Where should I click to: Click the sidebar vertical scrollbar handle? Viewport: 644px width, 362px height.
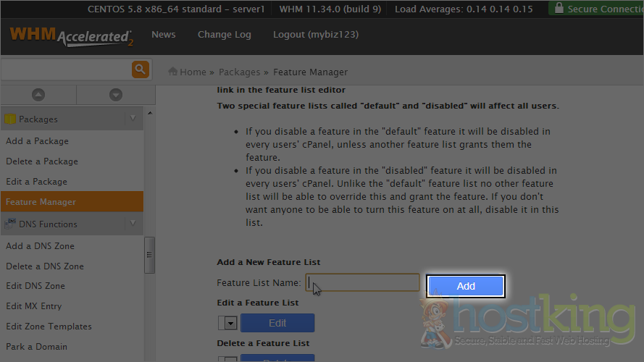[149, 255]
